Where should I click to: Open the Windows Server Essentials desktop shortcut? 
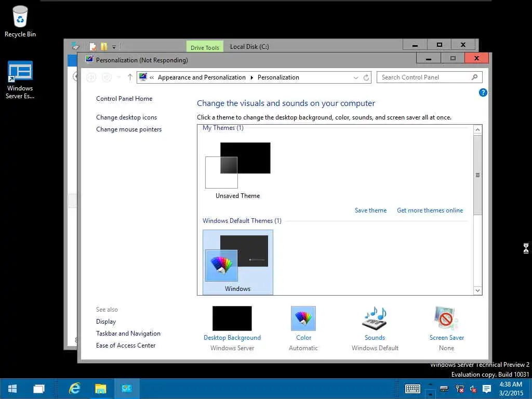tap(20, 80)
